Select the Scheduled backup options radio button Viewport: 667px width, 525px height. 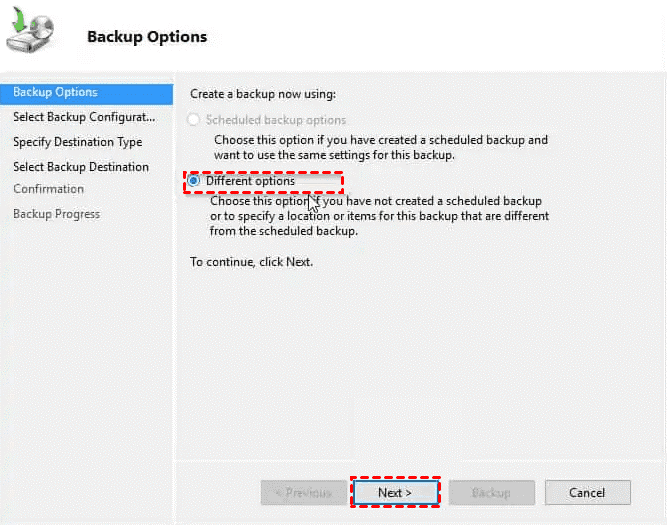(194, 120)
